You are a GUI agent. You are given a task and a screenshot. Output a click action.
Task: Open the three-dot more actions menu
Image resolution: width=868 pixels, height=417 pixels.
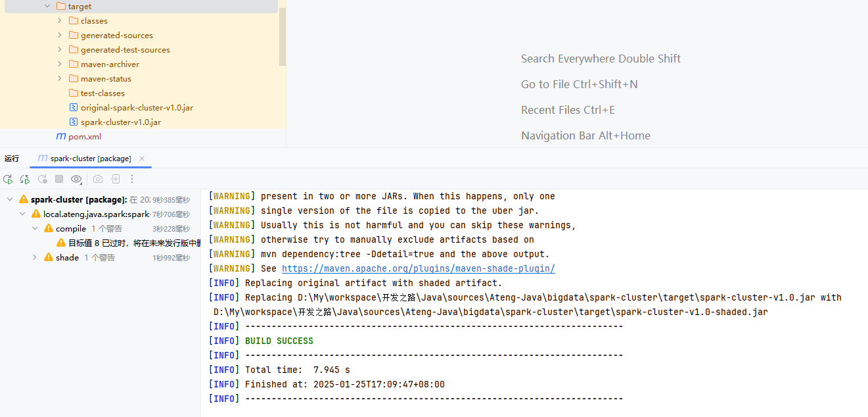(x=132, y=179)
